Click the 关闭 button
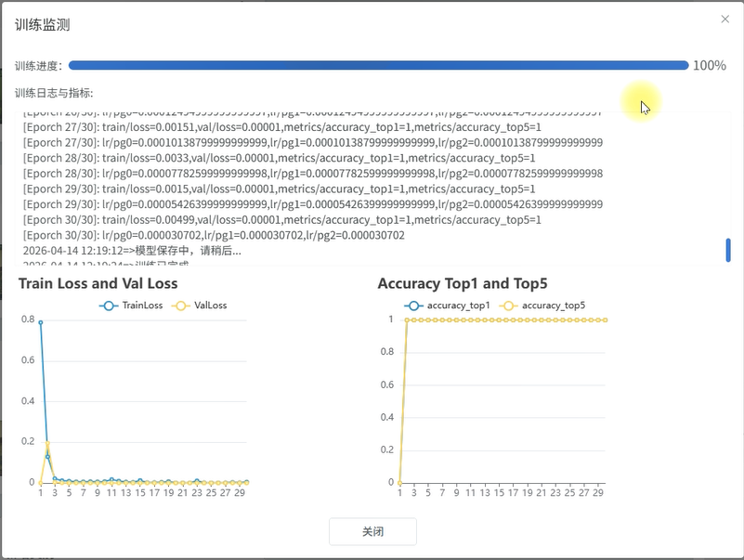 372,532
